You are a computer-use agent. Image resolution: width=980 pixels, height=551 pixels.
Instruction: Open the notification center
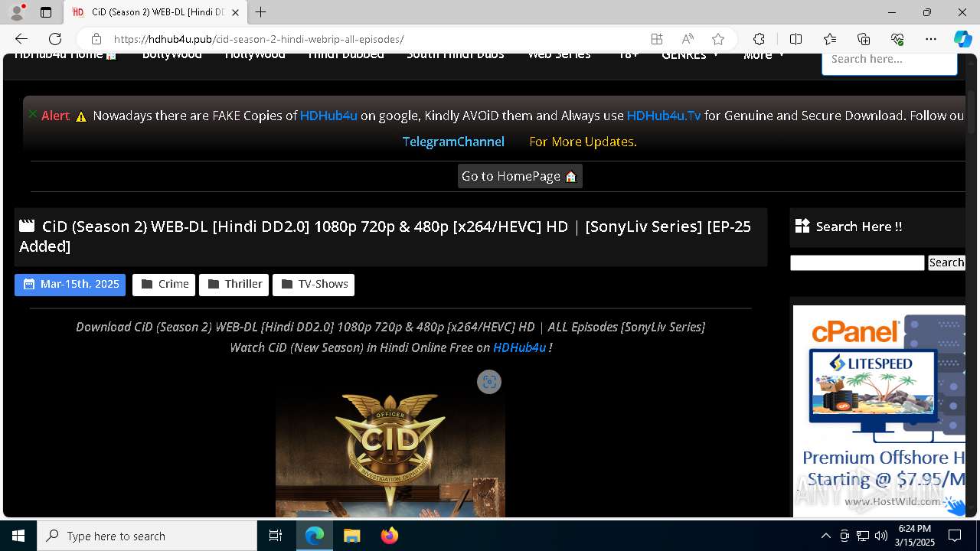pyautogui.click(x=955, y=536)
